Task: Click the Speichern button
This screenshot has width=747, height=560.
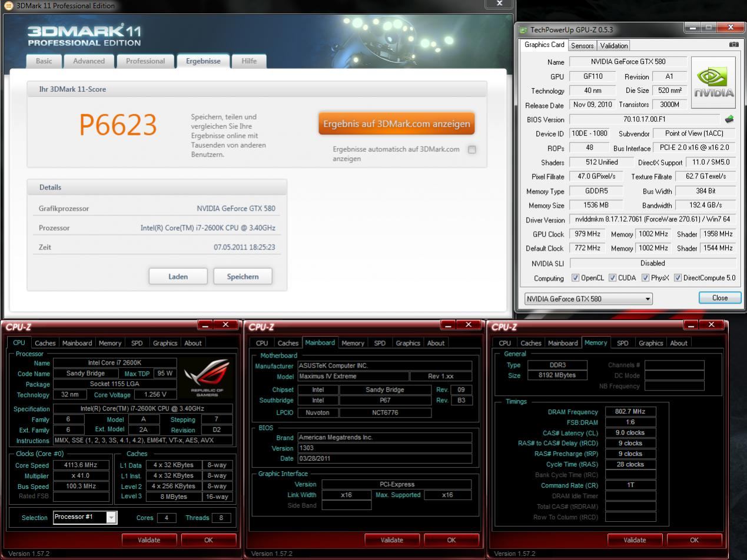Action: click(x=243, y=276)
